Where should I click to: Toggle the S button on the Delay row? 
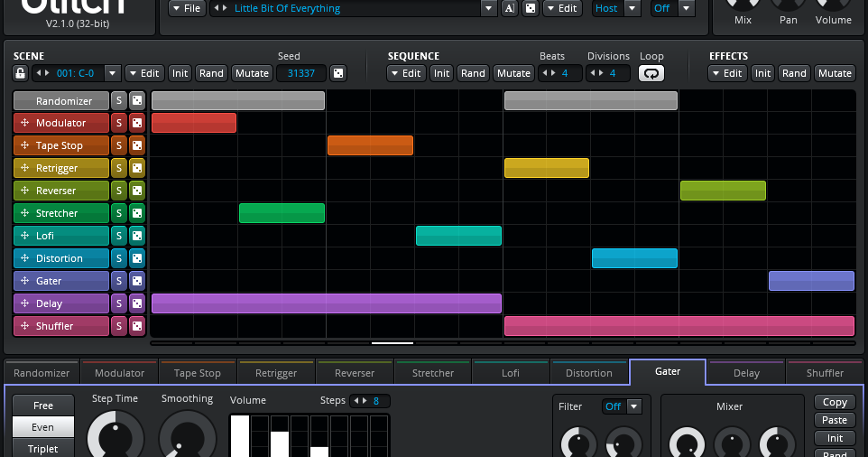[118, 303]
